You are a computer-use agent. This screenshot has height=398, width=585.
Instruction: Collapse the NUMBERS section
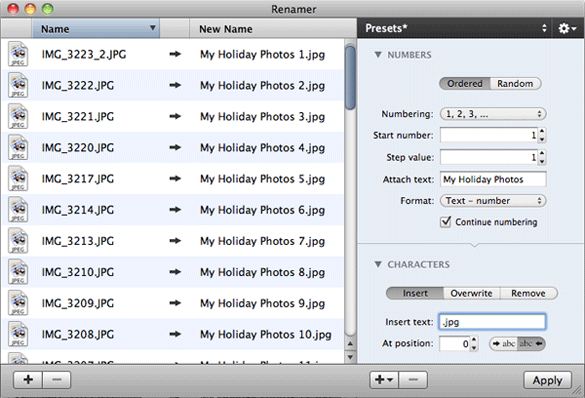[378, 55]
